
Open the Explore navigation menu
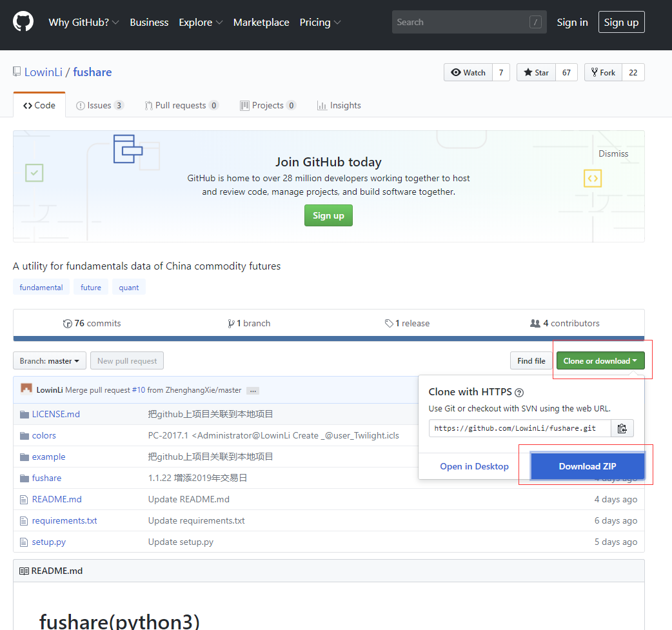[201, 22]
